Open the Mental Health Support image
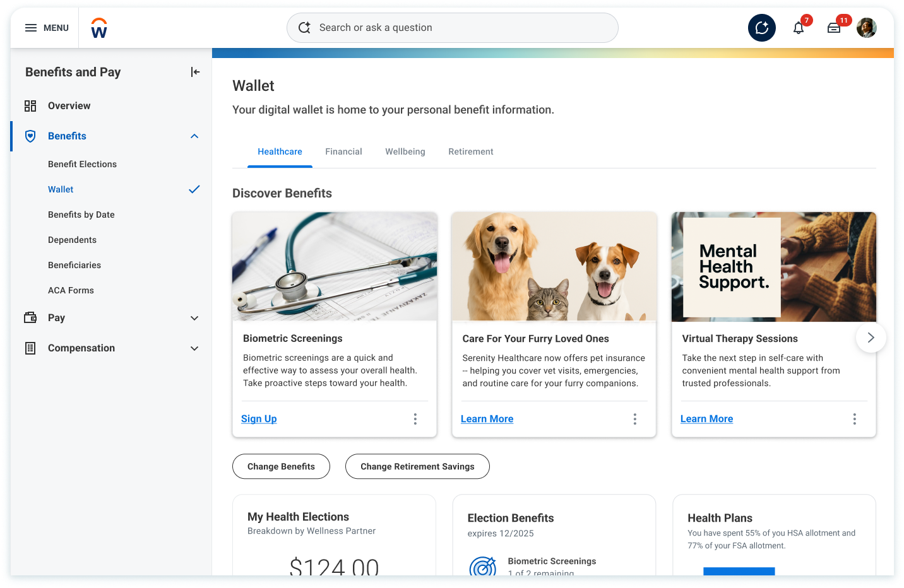This screenshot has height=588, width=904. pyautogui.click(x=774, y=266)
